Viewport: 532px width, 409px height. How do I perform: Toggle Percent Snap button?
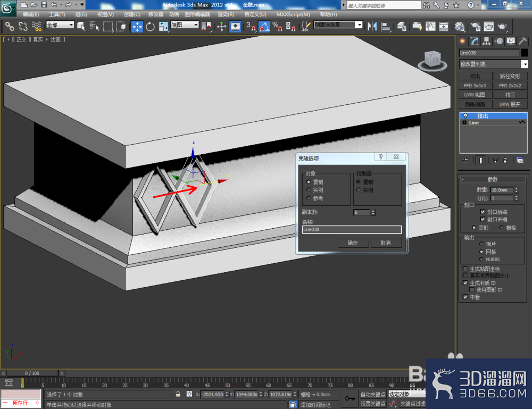pyautogui.click(x=277, y=27)
